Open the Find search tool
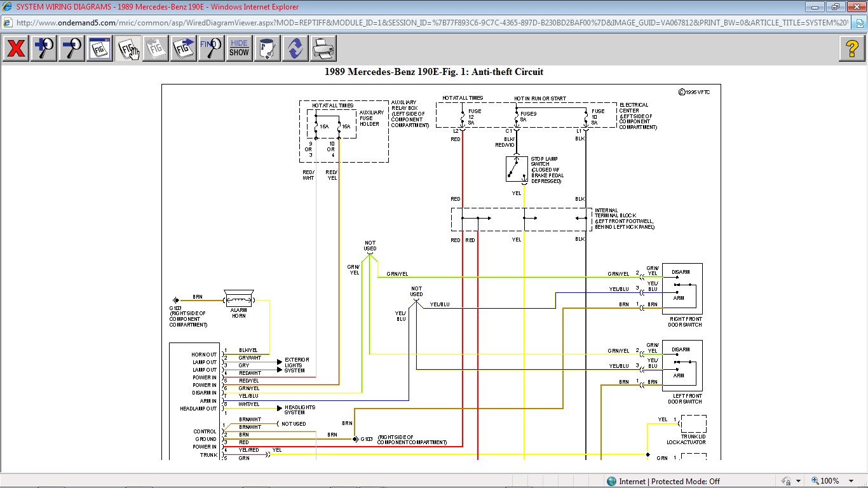This screenshot has height=488, width=868. point(211,48)
